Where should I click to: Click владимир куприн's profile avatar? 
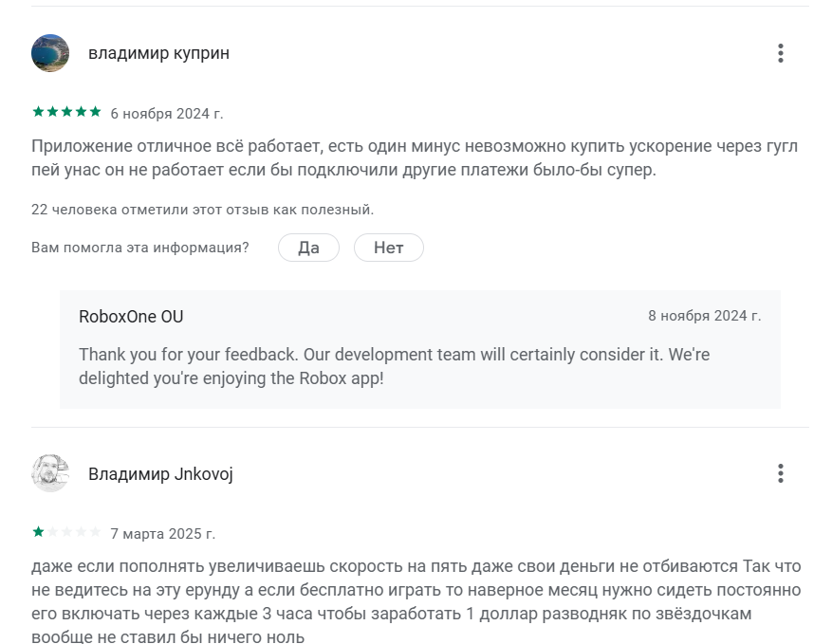tap(50, 53)
